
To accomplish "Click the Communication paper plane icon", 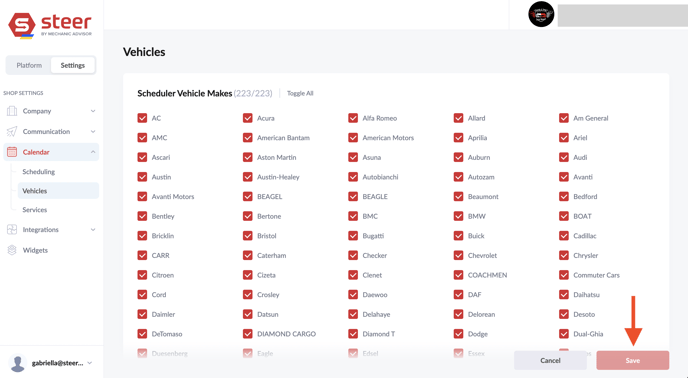I will 12,131.
